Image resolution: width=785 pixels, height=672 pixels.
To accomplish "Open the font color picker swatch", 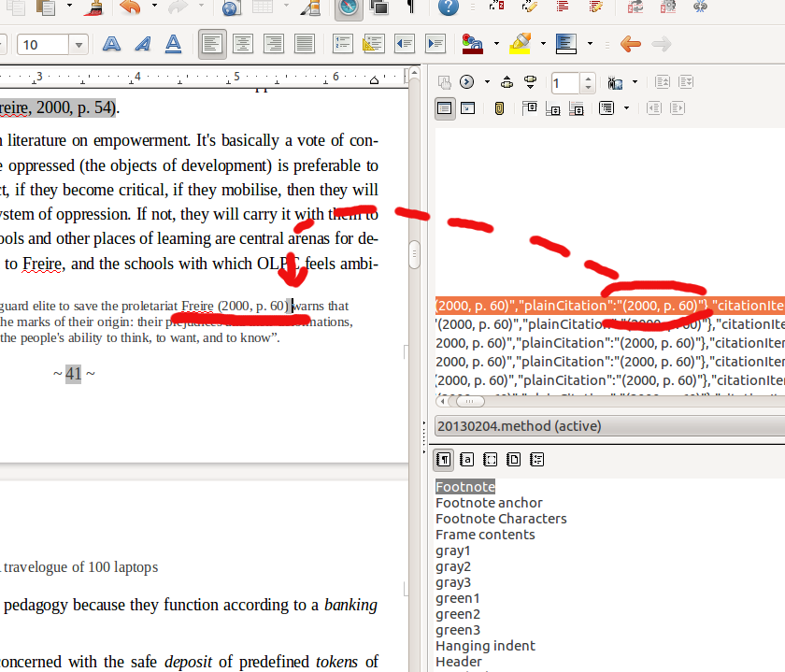I will tap(472, 43).
